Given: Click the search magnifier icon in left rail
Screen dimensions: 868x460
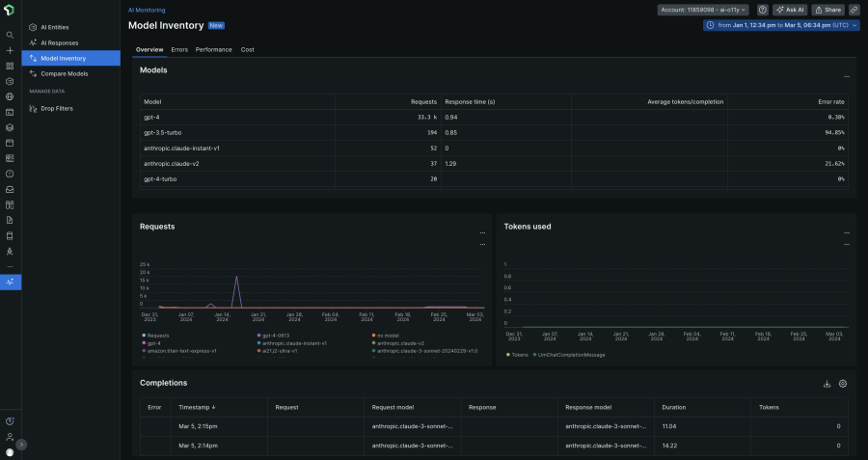Looking at the screenshot, I should 10,35.
